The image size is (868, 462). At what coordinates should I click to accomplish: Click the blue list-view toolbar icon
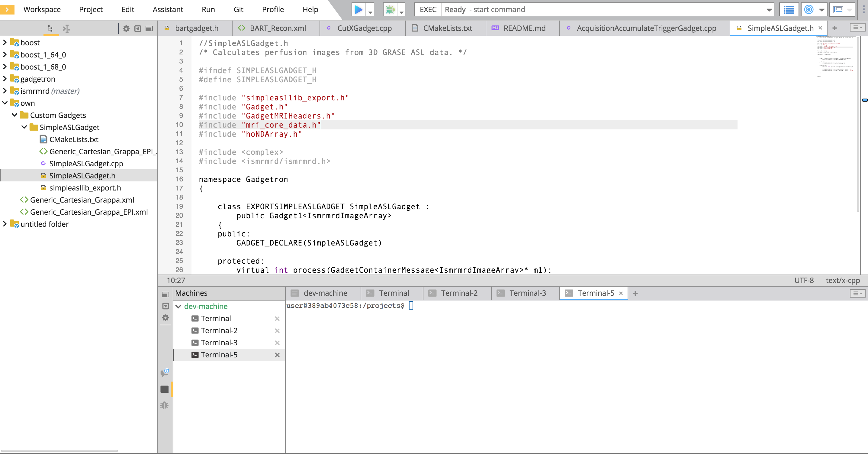789,9
